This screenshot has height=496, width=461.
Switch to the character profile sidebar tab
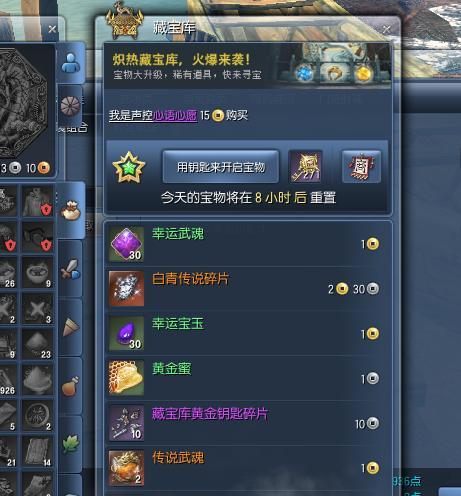pyautogui.click(x=71, y=63)
